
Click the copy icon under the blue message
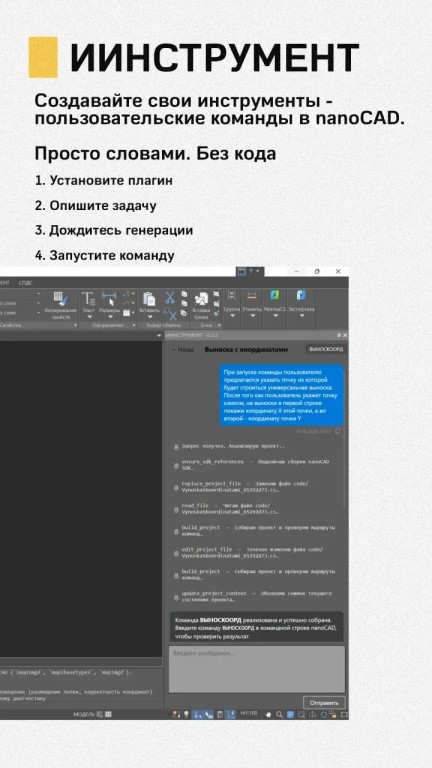click(x=337, y=431)
